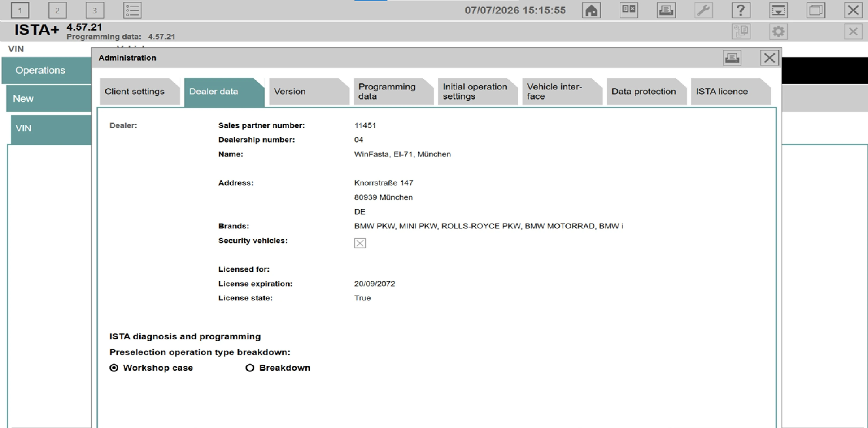868x428 pixels.
Task: Toggle the Security vehicles checkbox
Action: [x=360, y=243]
